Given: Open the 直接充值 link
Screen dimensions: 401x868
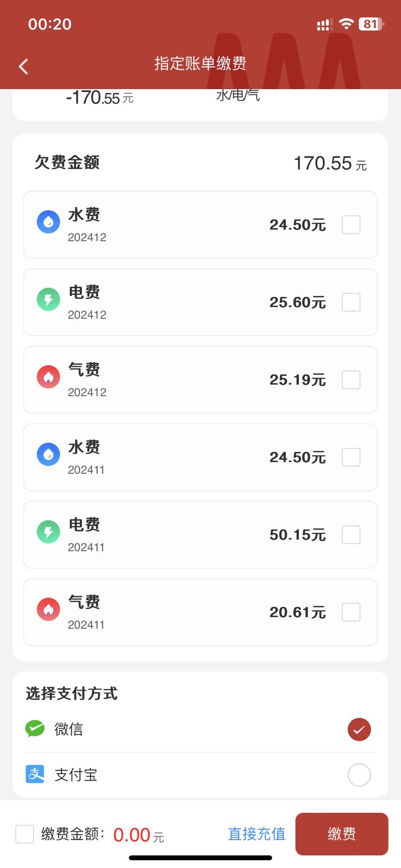Looking at the screenshot, I should click(x=257, y=834).
